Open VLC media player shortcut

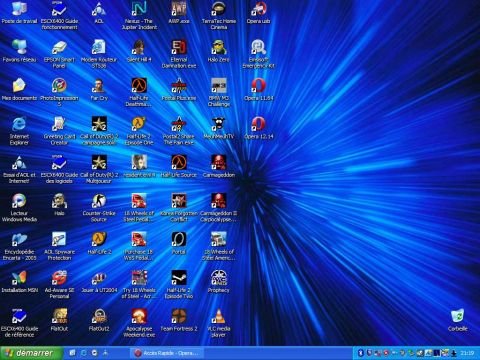(x=219, y=316)
